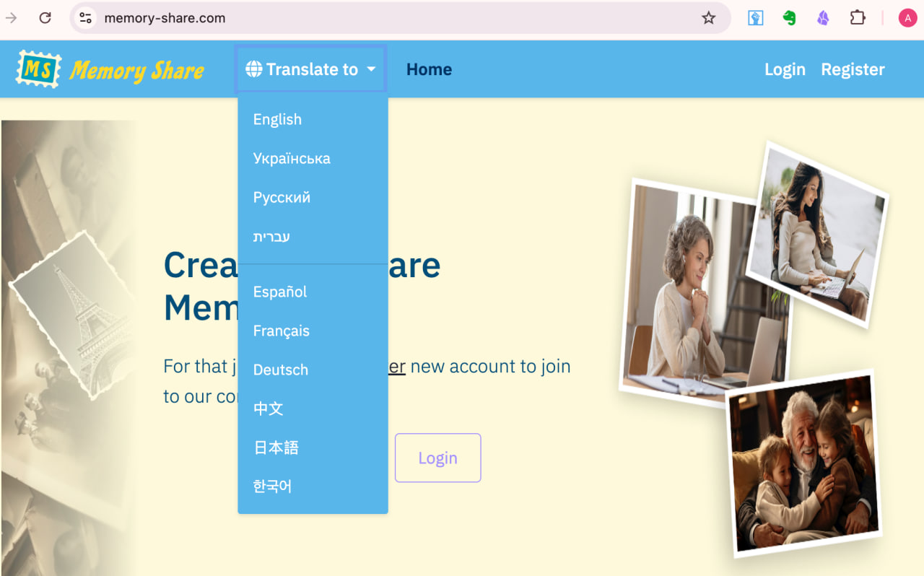Reload the page with the refresh icon
The width and height of the screenshot is (924, 576).
(45, 18)
